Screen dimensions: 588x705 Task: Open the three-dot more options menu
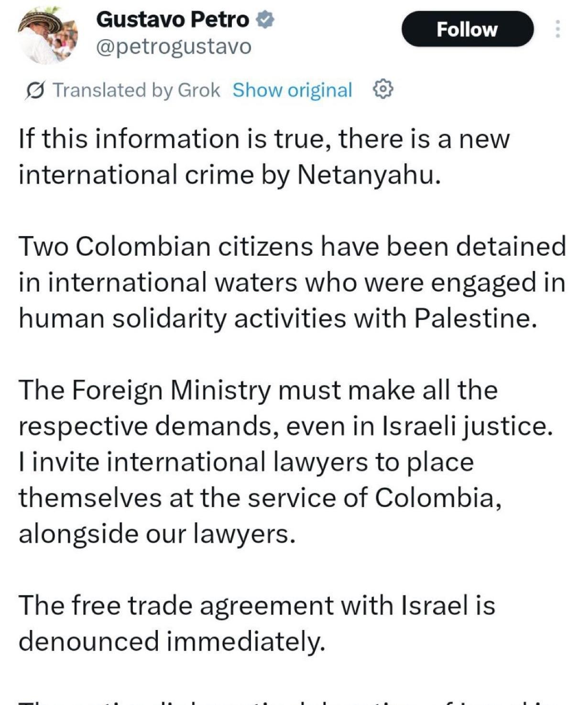(x=557, y=29)
